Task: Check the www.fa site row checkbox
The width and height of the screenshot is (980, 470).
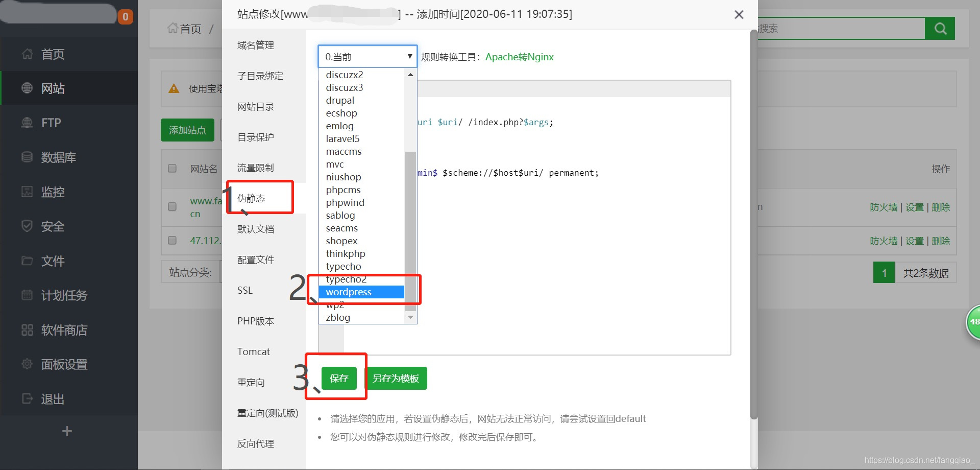Action: (173, 206)
